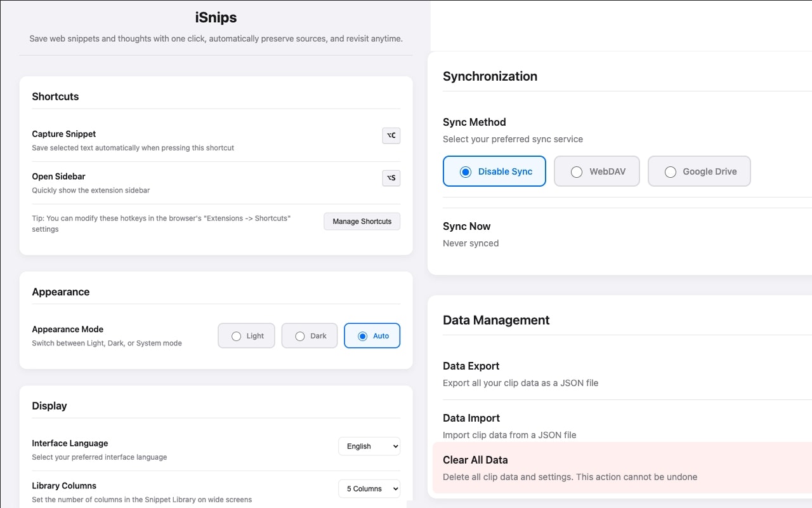Select the WebDAV sync method
The width and height of the screenshot is (812, 508).
[x=596, y=171]
